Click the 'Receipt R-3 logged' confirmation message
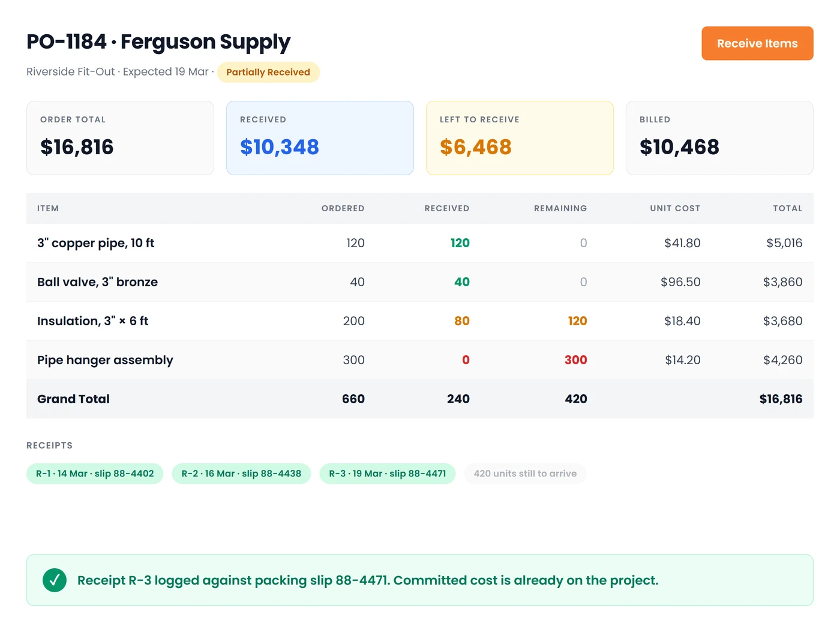 point(368,580)
